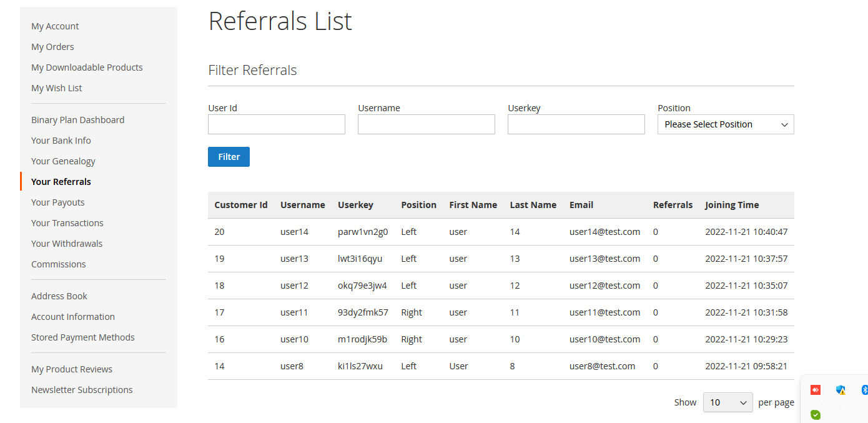This screenshot has height=423, width=868.
Task: Go to Your Genealogy page
Action: pyautogui.click(x=63, y=161)
